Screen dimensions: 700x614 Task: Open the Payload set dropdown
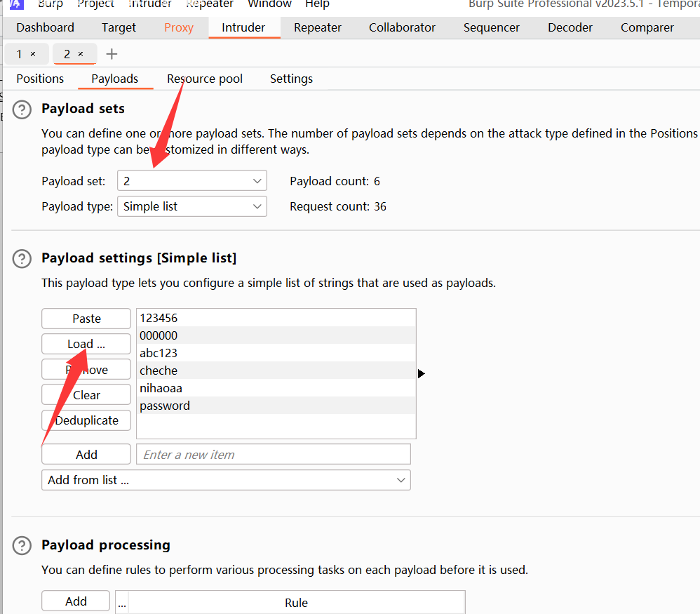tap(192, 181)
